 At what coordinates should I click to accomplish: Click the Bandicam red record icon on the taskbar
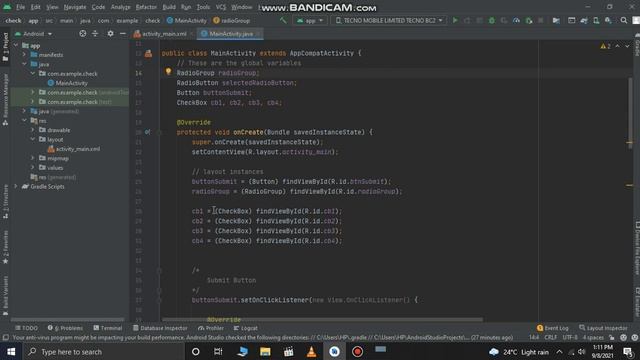pyautogui.click(x=358, y=351)
